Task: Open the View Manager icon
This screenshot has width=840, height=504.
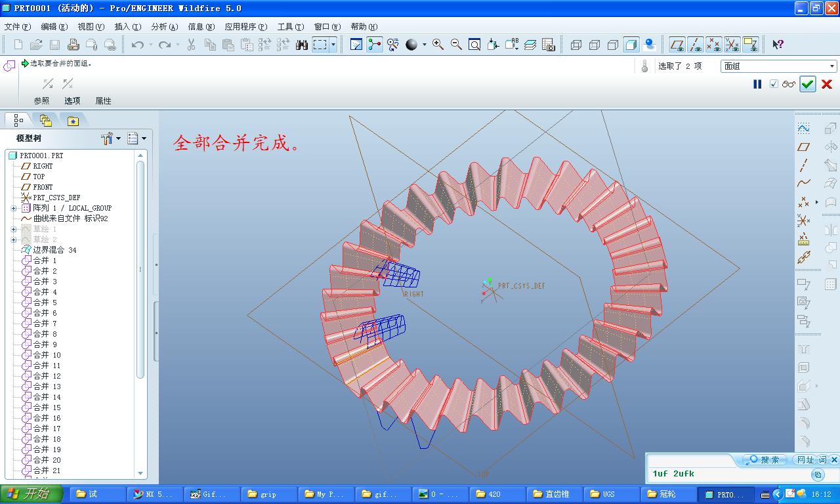Action: pos(549,45)
